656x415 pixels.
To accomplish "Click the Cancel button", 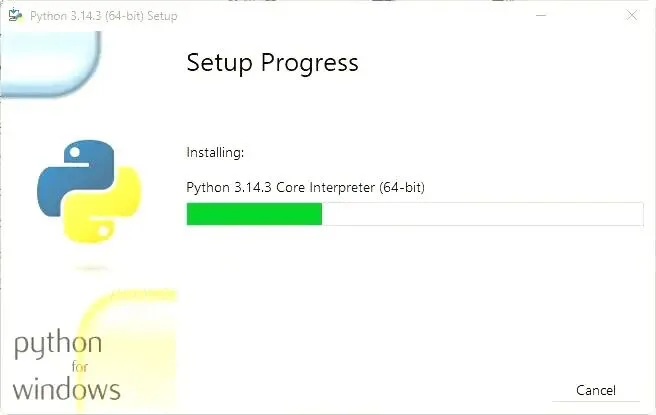I will pos(596,390).
